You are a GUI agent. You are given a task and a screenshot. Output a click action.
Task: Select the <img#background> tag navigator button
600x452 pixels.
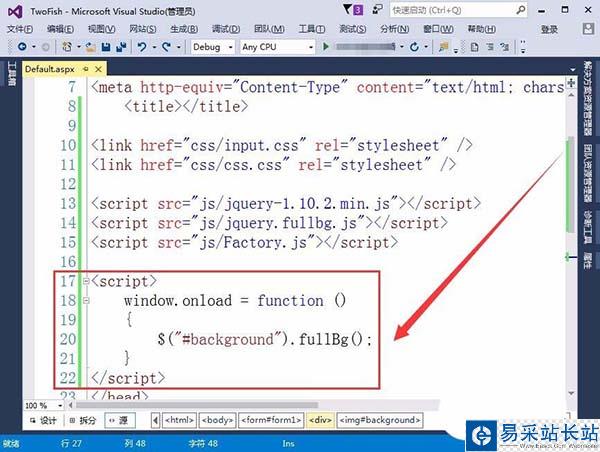pyautogui.click(x=380, y=420)
